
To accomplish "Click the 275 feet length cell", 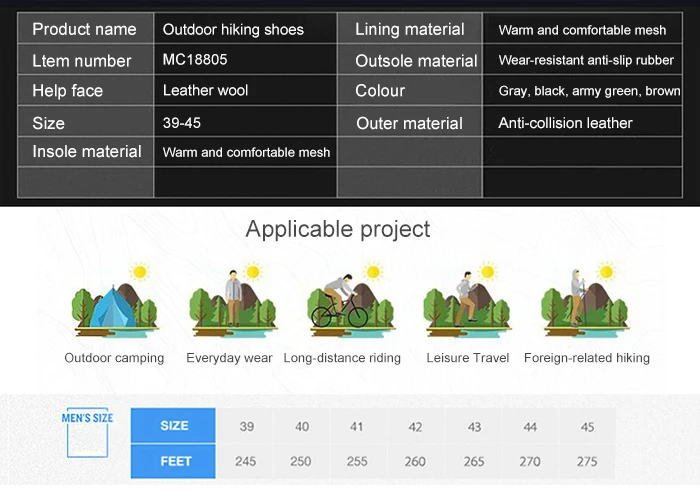I will coord(587,461).
